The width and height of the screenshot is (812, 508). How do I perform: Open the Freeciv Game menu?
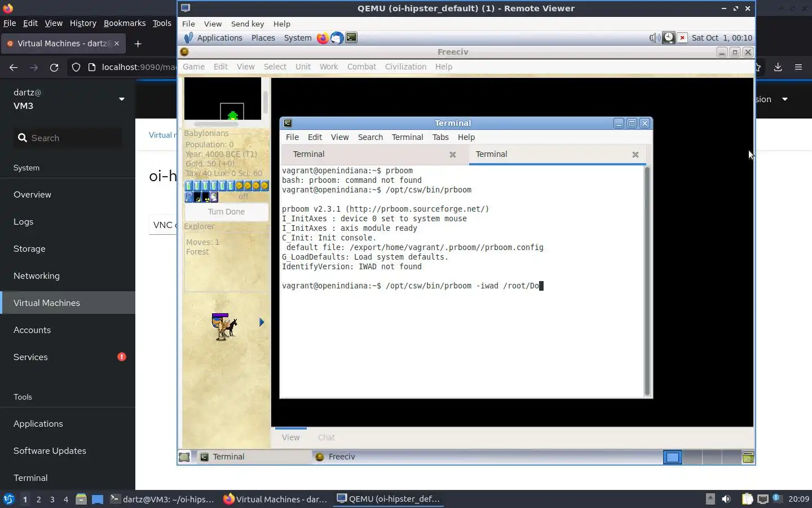point(193,67)
